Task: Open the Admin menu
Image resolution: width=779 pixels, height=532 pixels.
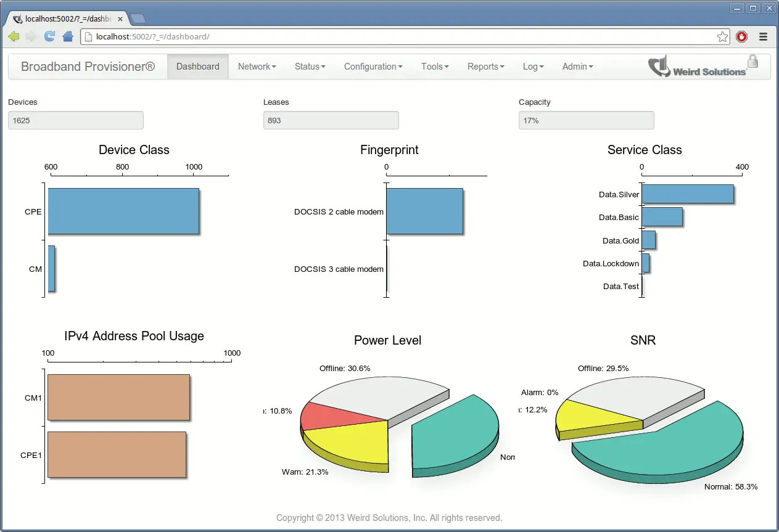Action: pyautogui.click(x=577, y=66)
